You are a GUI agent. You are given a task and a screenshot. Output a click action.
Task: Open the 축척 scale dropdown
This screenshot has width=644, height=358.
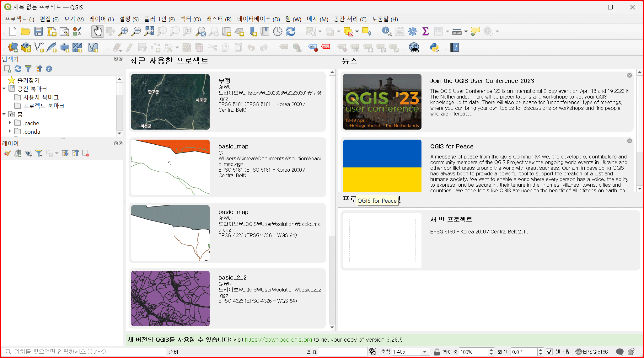pyautogui.click(x=425, y=352)
